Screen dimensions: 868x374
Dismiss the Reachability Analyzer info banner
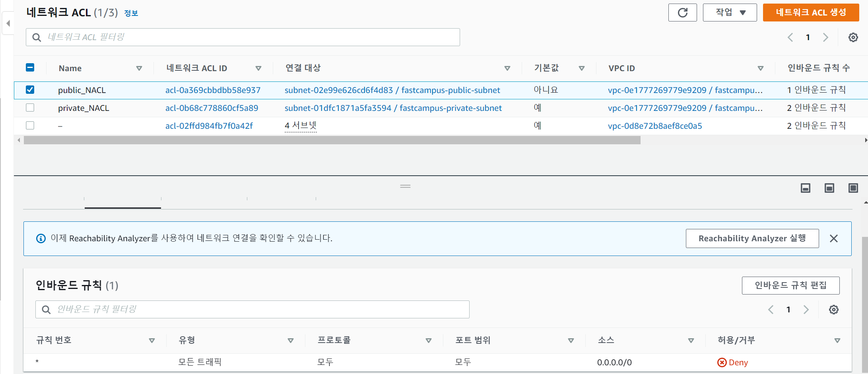(834, 238)
